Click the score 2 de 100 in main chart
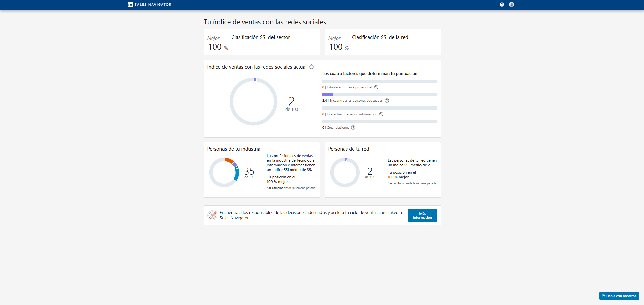The height and width of the screenshot is (305, 644). pos(292,104)
